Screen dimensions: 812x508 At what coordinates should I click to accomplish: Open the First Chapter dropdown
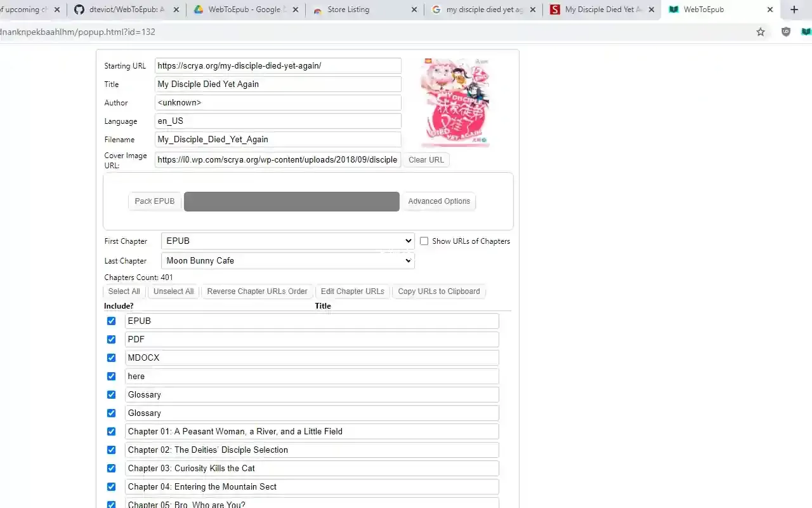click(x=287, y=241)
